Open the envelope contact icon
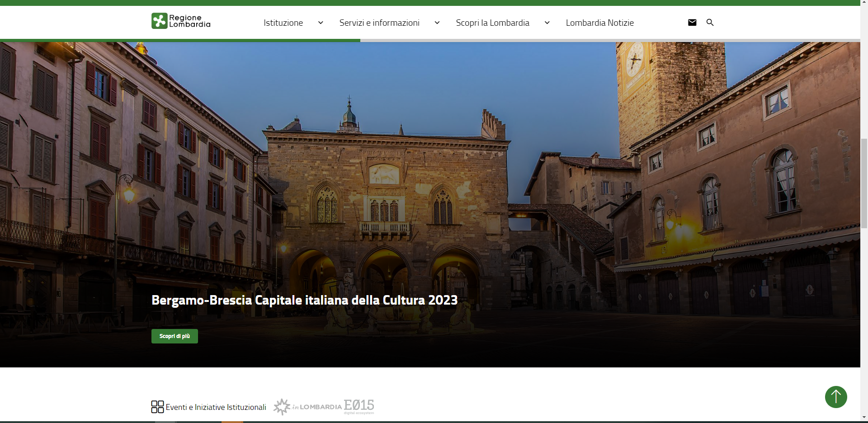 coord(692,23)
